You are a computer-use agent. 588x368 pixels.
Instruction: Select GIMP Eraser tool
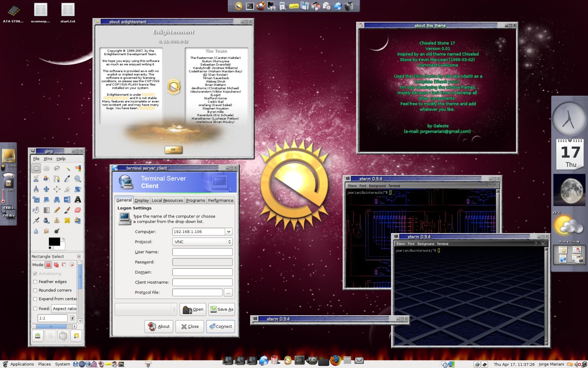78,210
